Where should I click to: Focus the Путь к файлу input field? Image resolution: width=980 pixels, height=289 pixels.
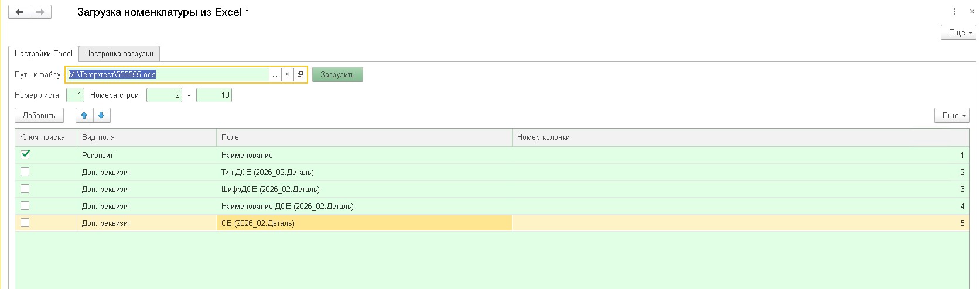coord(168,74)
